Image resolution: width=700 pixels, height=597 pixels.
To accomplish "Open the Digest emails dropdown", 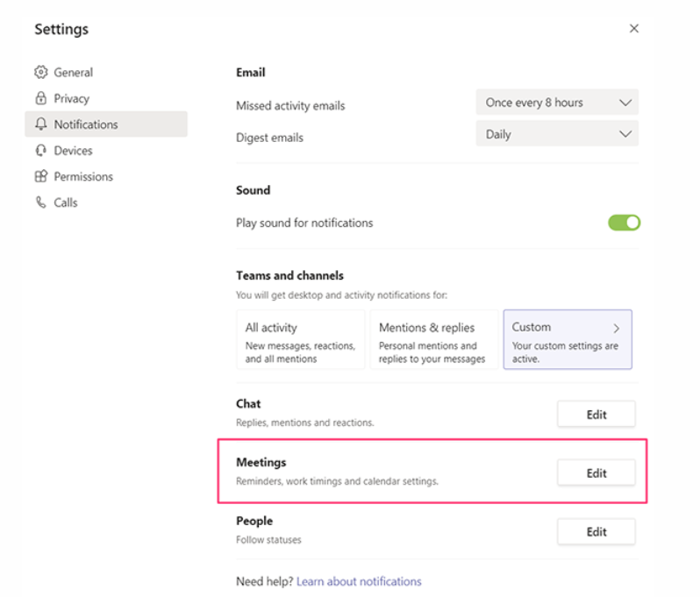I will (x=557, y=135).
